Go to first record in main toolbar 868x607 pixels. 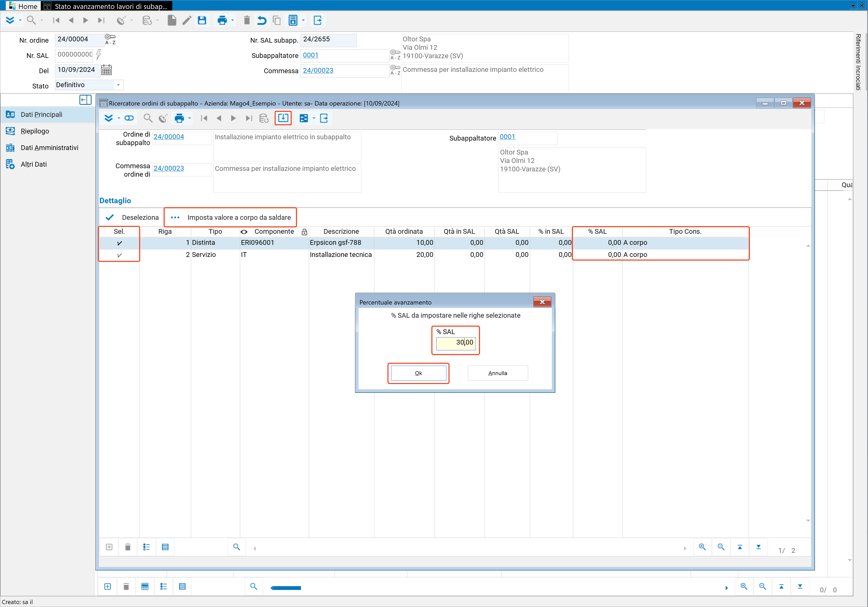pyautogui.click(x=56, y=21)
